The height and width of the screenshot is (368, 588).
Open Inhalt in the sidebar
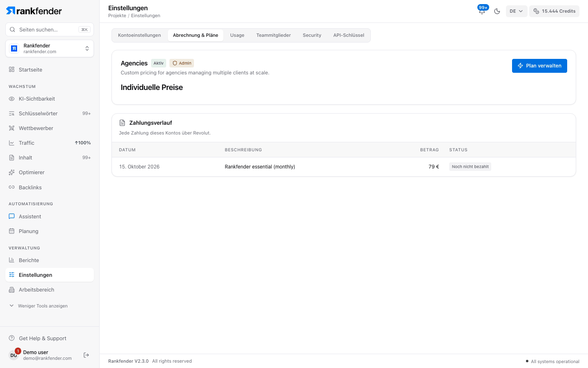pyautogui.click(x=49, y=157)
